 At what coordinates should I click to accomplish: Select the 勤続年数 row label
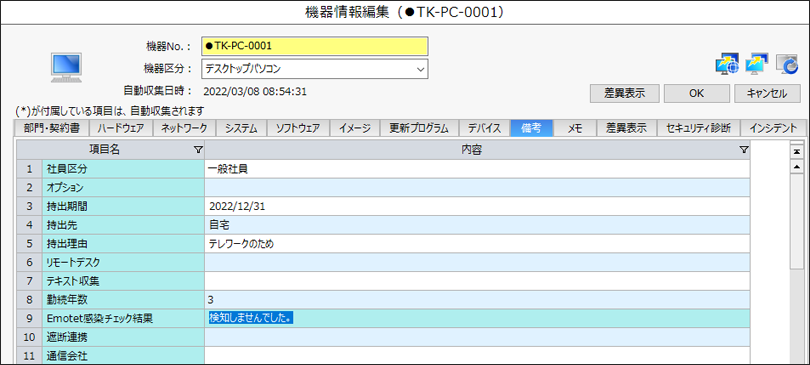click(x=123, y=299)
